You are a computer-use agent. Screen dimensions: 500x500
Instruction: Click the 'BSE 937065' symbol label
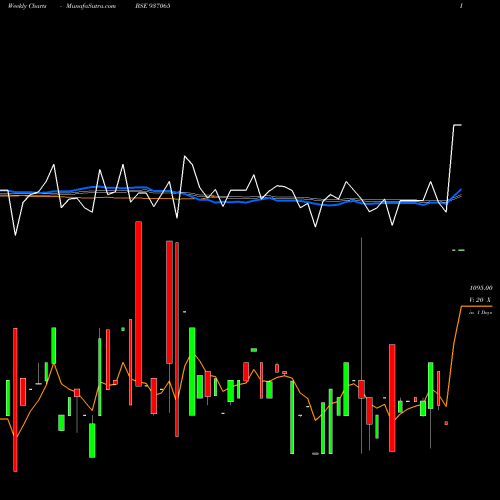coord(153,6)
